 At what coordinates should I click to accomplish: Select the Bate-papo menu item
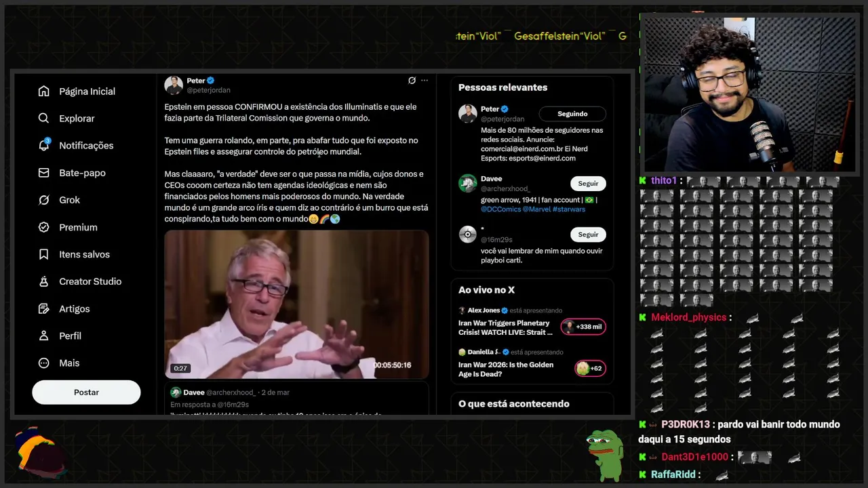tap(82, 173)
